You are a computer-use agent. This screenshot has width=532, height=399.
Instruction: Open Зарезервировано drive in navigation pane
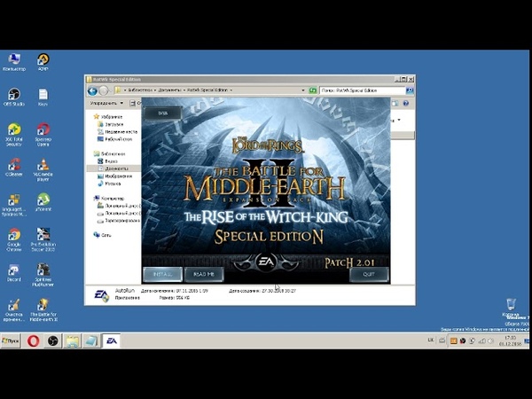coord(119,221)
